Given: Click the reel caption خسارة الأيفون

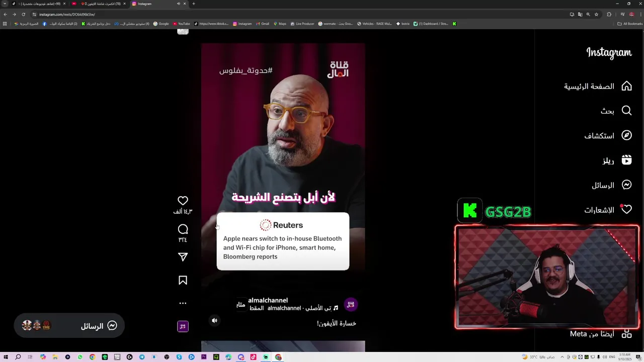Looking at the screenshot, I should pyautogui.click(x=336, y=323).
